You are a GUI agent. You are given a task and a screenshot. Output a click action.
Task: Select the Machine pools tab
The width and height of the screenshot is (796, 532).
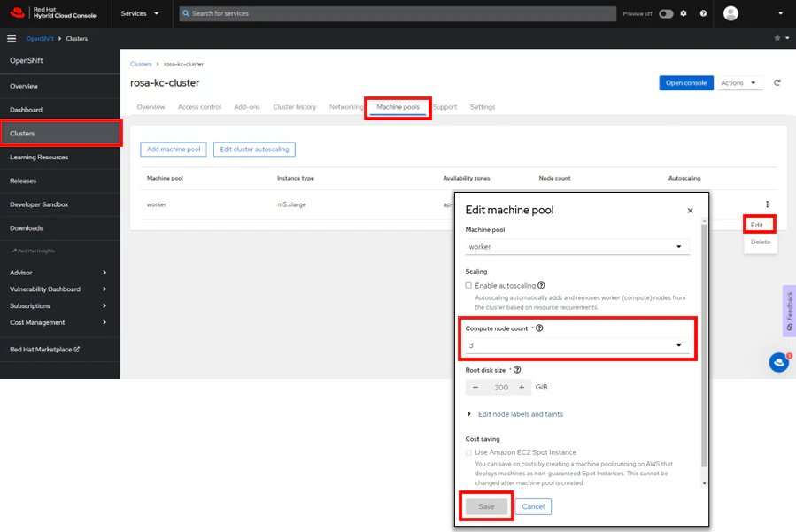click(398, 107)
